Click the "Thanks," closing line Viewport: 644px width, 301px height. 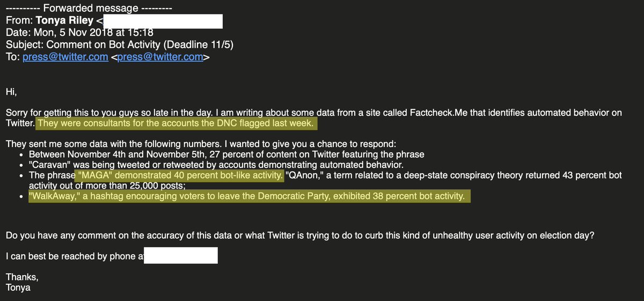click(21, 277)
